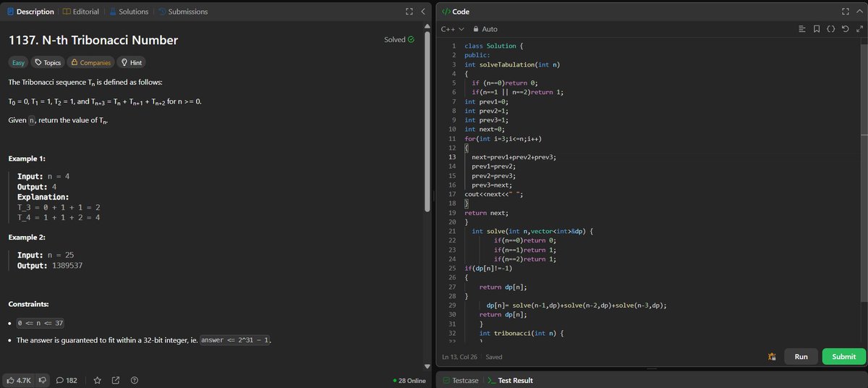This screenshot has width=868, height=388.
Task: Open the Test Result tab
Action: pyautogui.click(x=510, y=380)
